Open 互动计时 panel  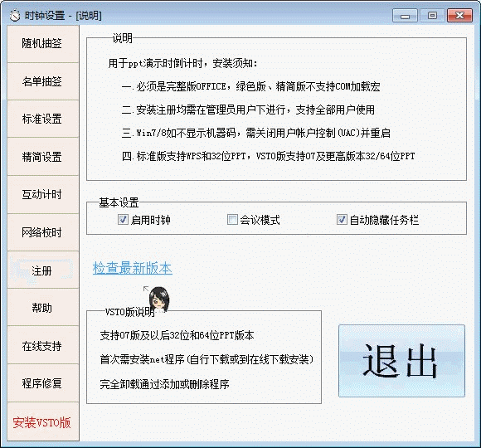[42, 194]
